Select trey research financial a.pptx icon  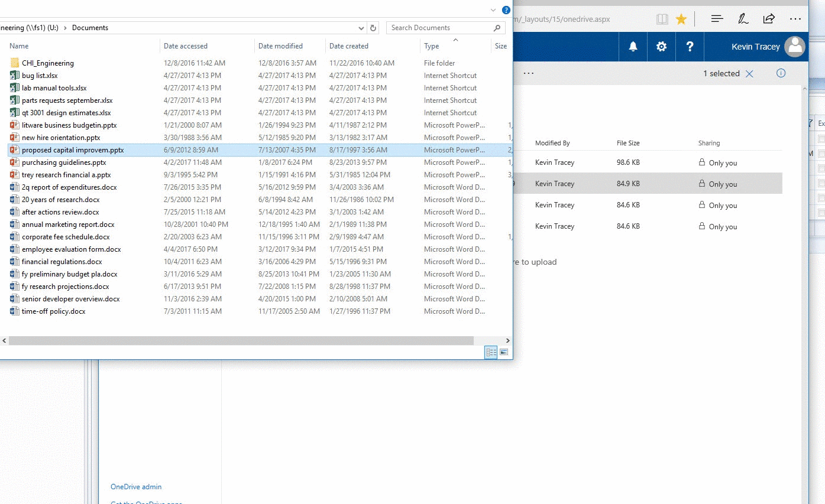click(15, 175)
